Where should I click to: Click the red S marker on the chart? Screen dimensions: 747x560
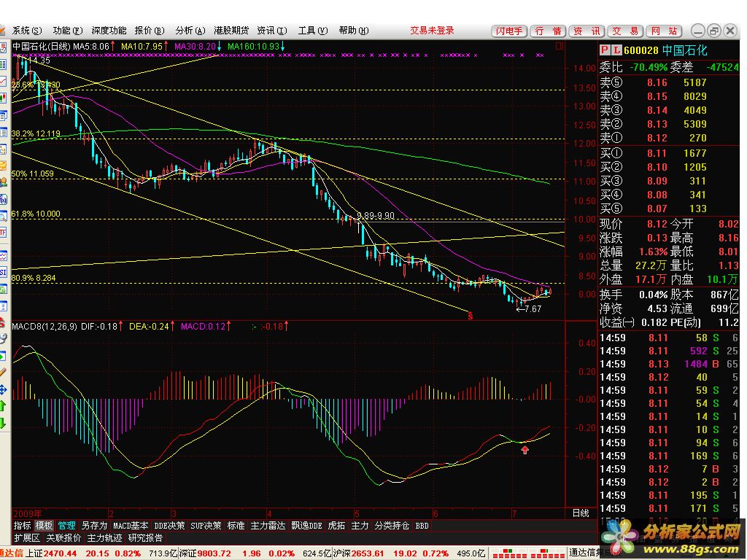(x=471, y=316)
